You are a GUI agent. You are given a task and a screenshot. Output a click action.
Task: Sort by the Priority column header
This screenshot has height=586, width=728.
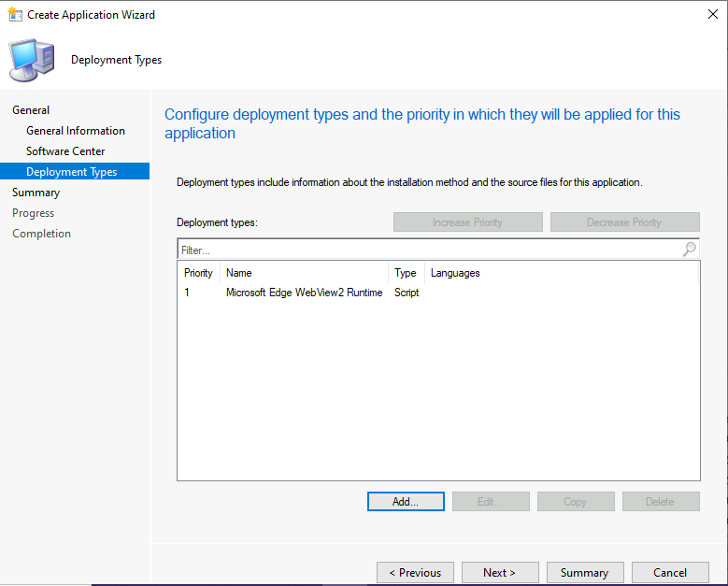click(x=198, y=273)
